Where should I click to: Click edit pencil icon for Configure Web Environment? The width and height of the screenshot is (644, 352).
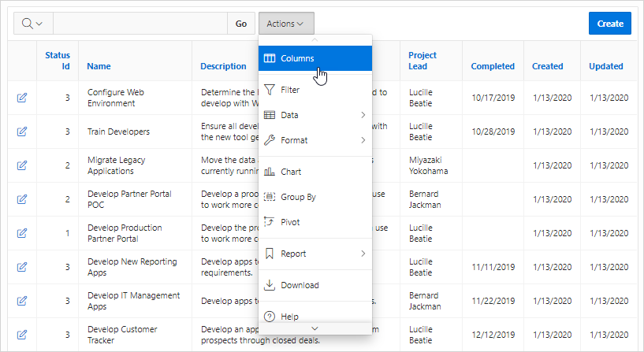tap(22, 98)
